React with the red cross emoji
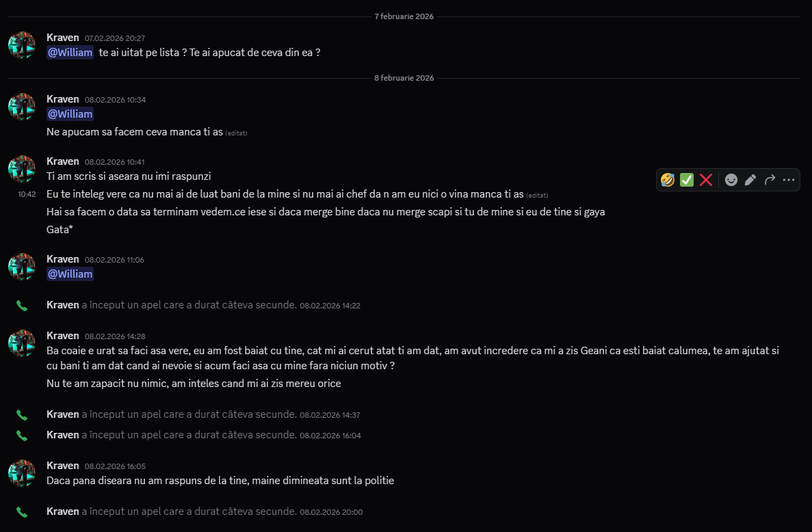This screenshot has height=532, width=812. (706, 180)
